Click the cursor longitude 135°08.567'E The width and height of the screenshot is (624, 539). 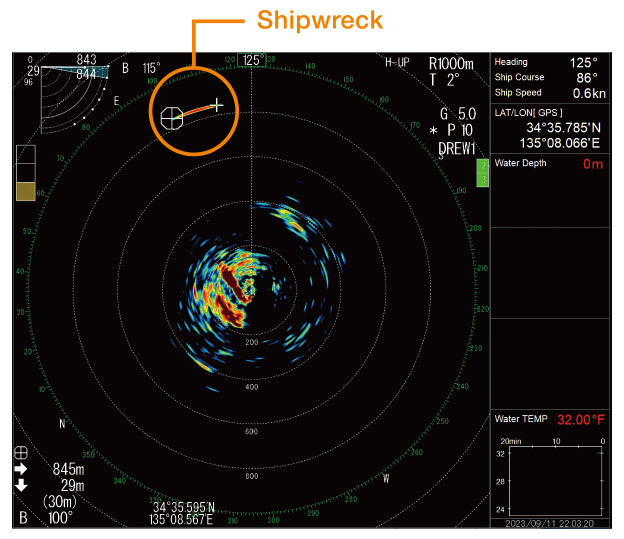click(x=181, y=519)
